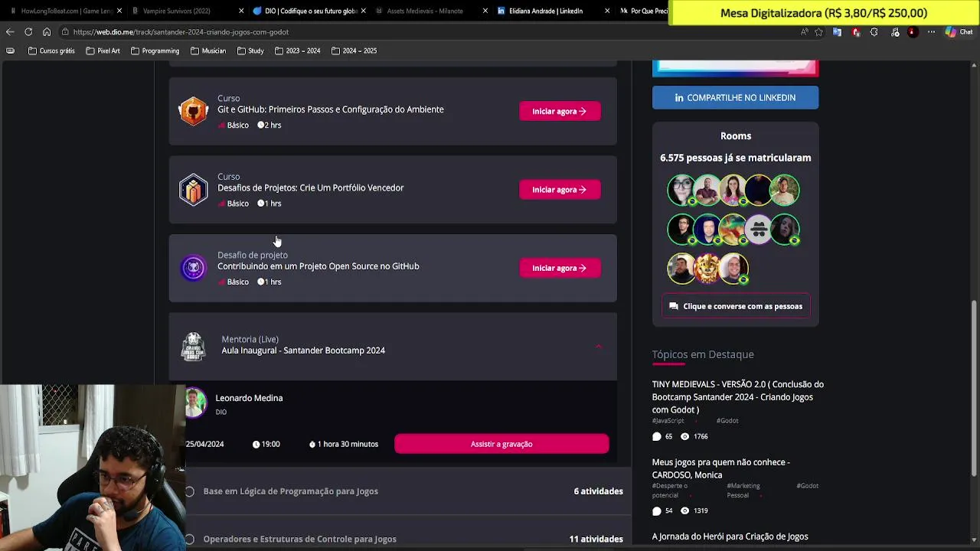This screenshot has height=551, width=980.
Task: Open the Pixel Art bookmark folder
Action: click(x=103, y=51)
